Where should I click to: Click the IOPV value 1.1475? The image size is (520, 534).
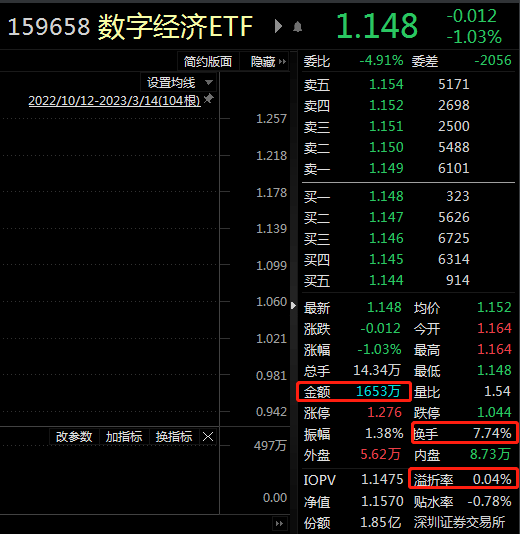(382, 480)
